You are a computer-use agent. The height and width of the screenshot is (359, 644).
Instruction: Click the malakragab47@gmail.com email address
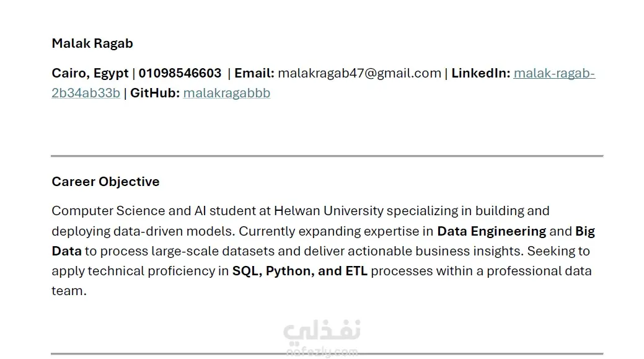point(359,73)
